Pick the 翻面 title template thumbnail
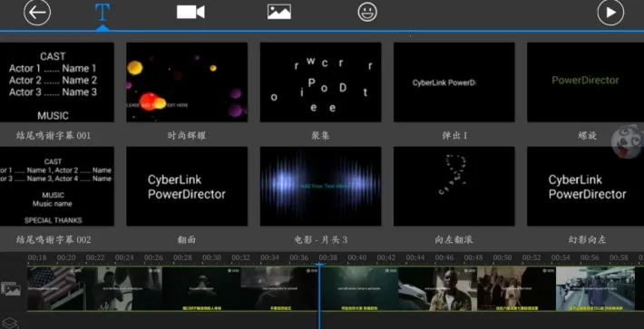Screen dimensions: 644x329 point(187,186)
